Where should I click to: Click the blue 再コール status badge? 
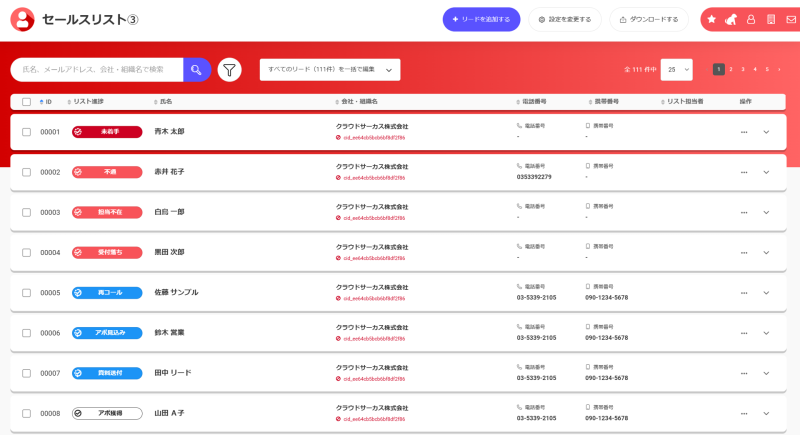click(107, 293)
